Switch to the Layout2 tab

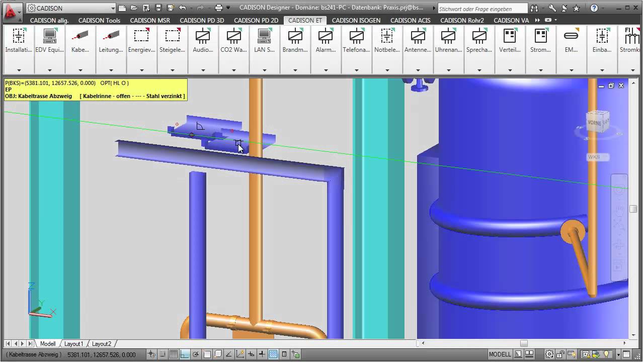(102, 344)
